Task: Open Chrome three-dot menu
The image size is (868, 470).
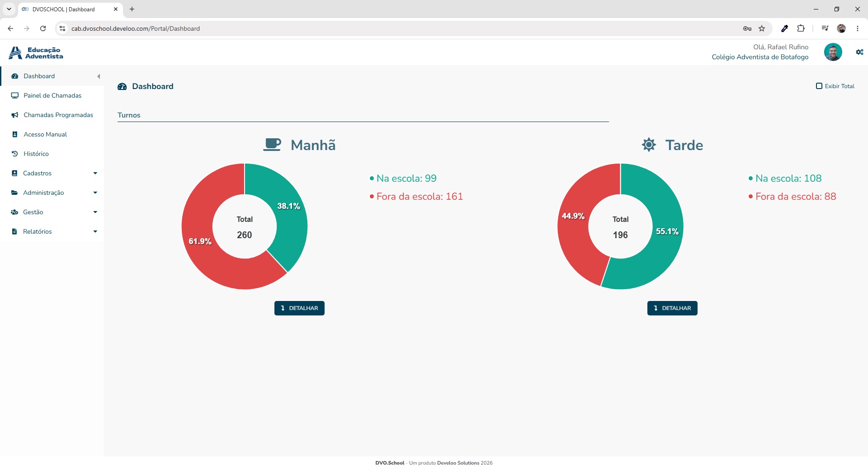Action: (x=858, y=28)
